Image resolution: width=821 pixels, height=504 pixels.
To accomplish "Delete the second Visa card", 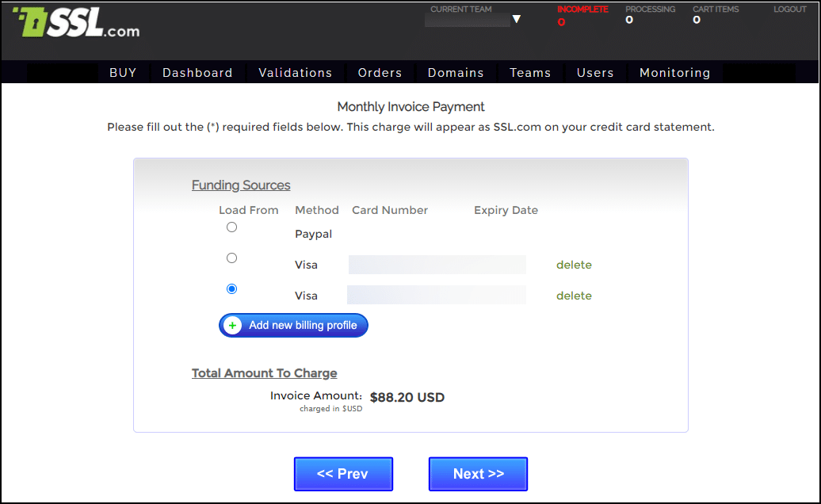I will [x=574, y=296].
